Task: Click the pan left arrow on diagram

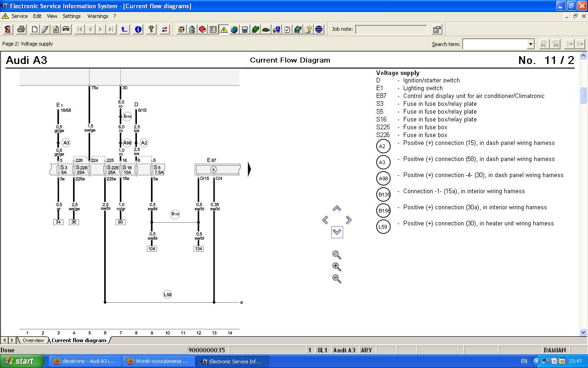Action: click(x=325, y=220)
